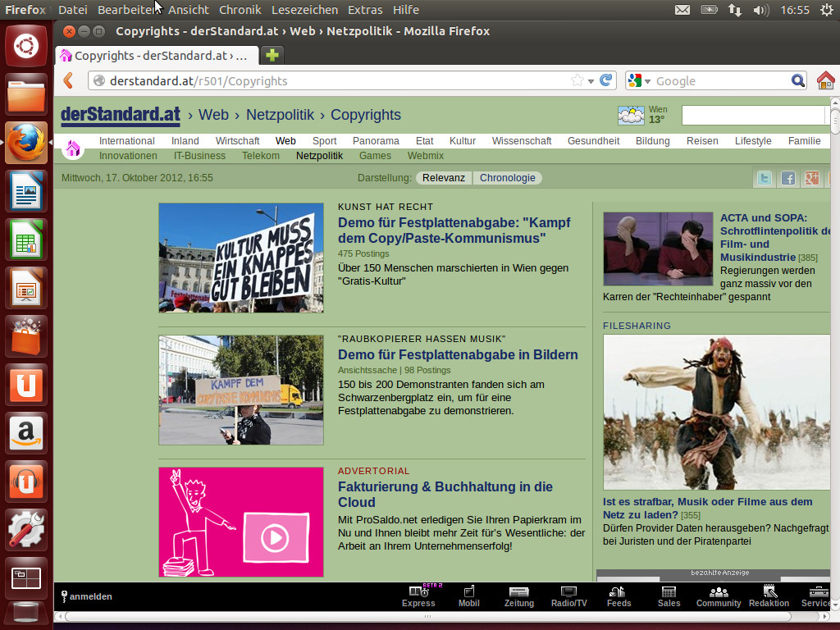This screenshot has width=840, height=630.
Task: Launch LibreOffice Impress from the dock
Action: pos(26,288)
